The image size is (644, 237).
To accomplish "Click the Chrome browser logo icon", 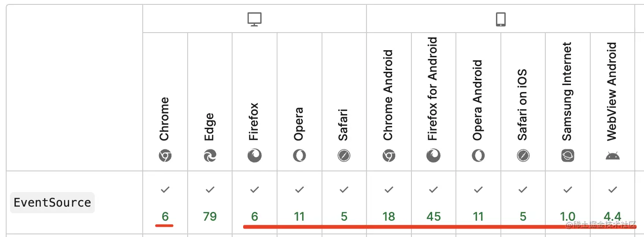I will click(165, 156).
